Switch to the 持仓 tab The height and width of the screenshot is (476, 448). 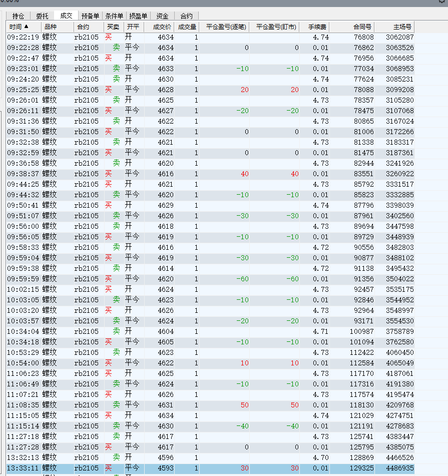coord(18,16)
